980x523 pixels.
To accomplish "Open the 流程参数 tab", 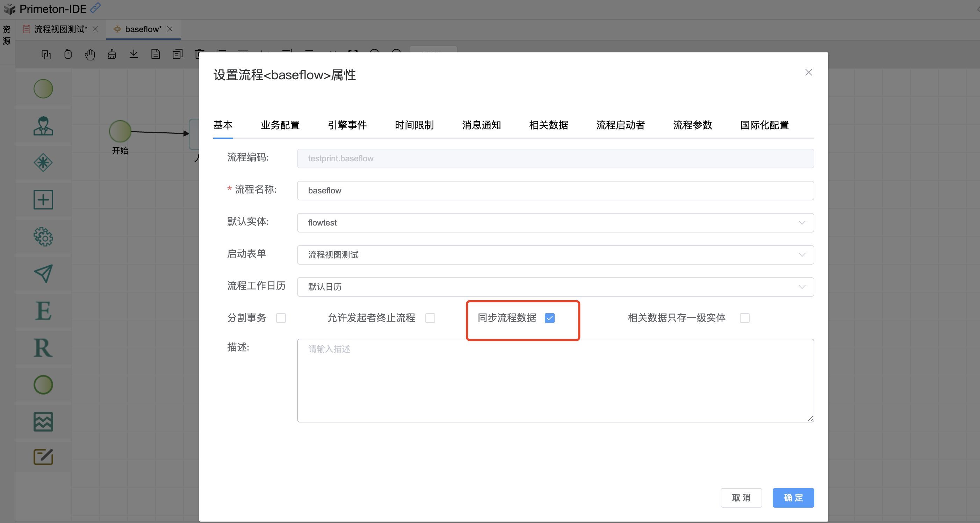I will click(x=692, y=125).
